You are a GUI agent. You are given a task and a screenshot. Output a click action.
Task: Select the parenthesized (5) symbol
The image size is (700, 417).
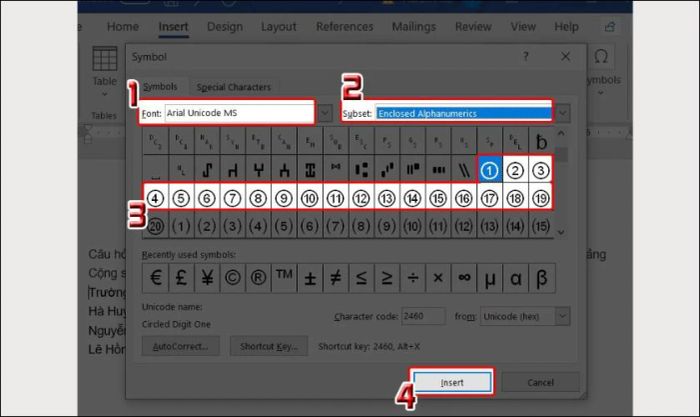(283, 226)
